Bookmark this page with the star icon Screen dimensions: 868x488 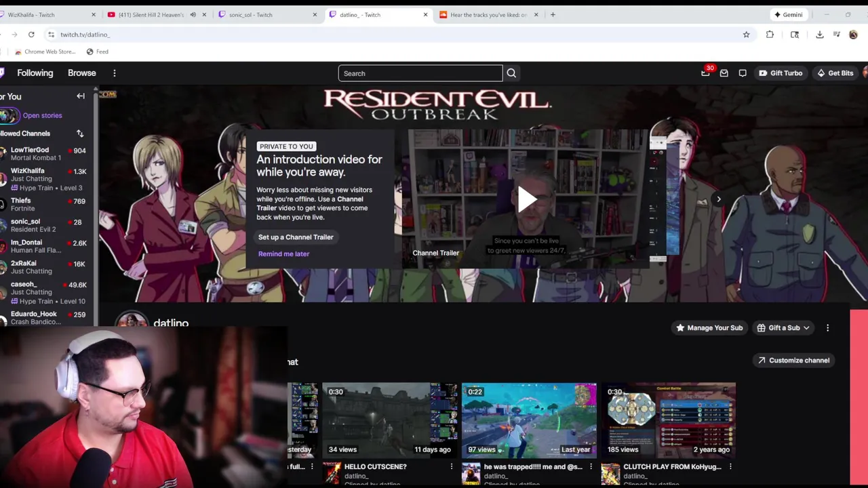[746, 35]
